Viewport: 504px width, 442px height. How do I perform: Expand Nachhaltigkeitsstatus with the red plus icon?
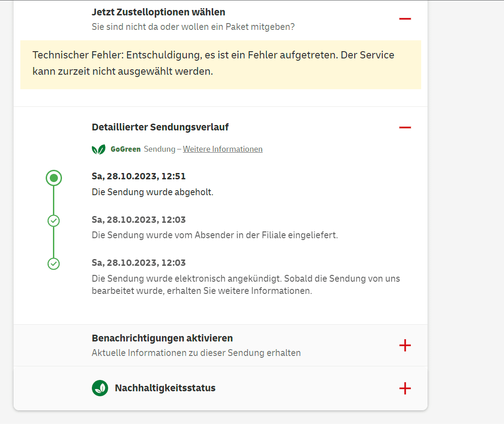coord(405,389)
